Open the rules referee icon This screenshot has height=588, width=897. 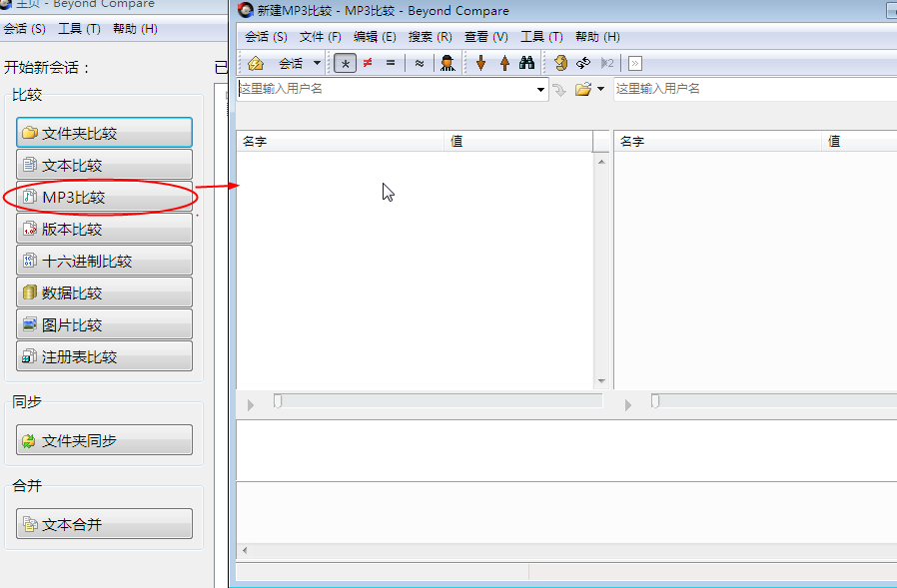coord(448,63)
